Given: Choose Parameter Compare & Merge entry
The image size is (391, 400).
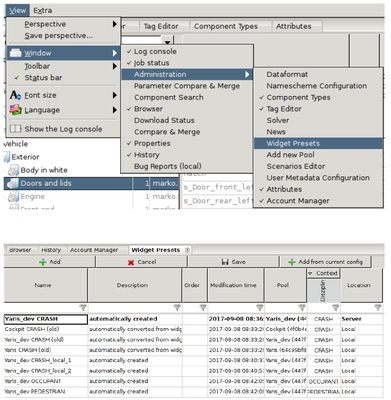Looking at the screenshot, I should point(187,86).
